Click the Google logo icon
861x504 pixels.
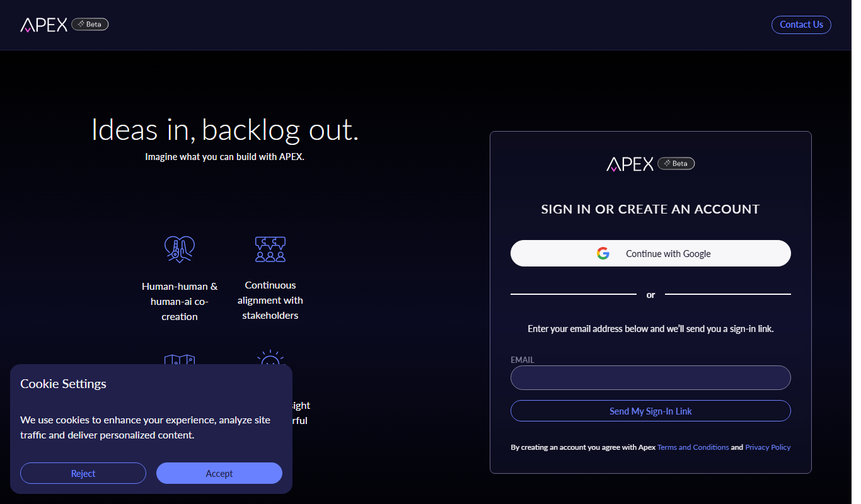click(603, 253)
